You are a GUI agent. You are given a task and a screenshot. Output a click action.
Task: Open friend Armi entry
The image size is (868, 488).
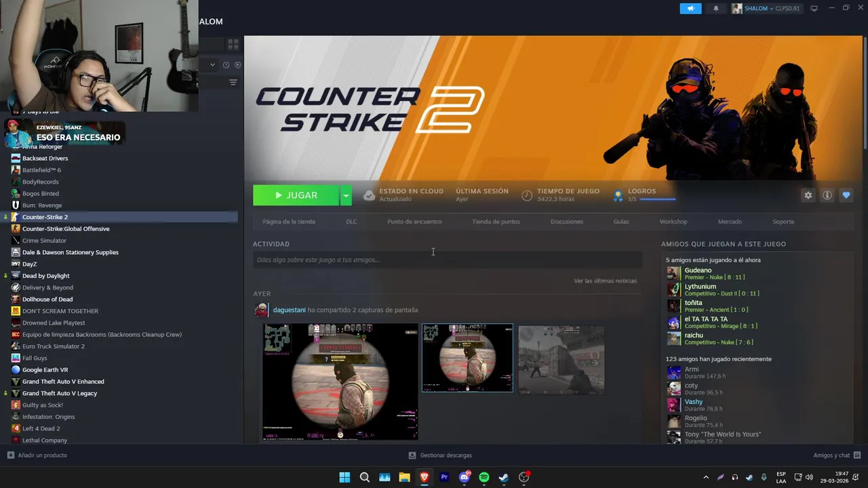[x=696, y=372]
